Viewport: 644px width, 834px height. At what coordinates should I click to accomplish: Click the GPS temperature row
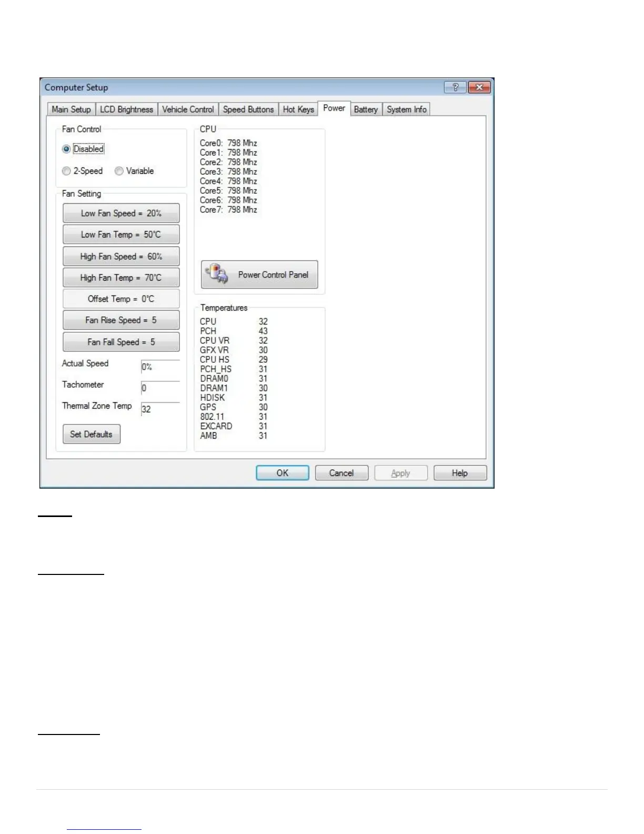(x=234, y=407)
